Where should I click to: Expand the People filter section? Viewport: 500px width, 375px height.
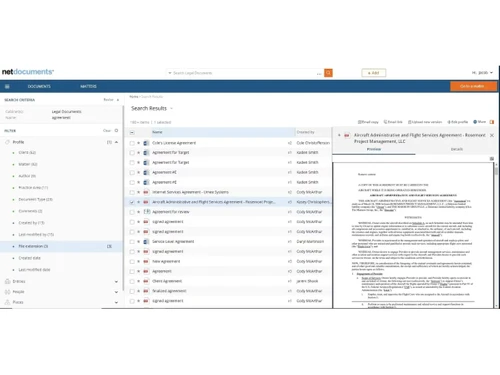click(116, 292)
